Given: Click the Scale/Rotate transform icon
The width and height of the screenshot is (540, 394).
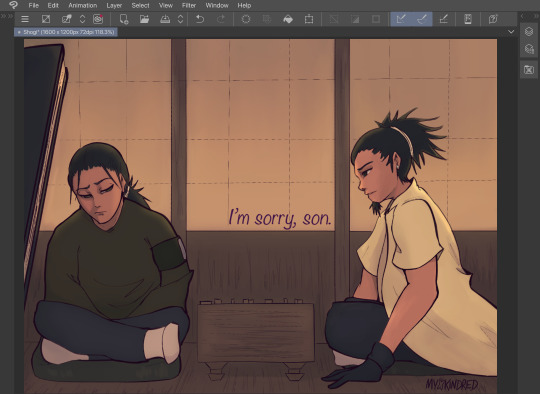Looking at the screenshot, I should tap(309, 19).
